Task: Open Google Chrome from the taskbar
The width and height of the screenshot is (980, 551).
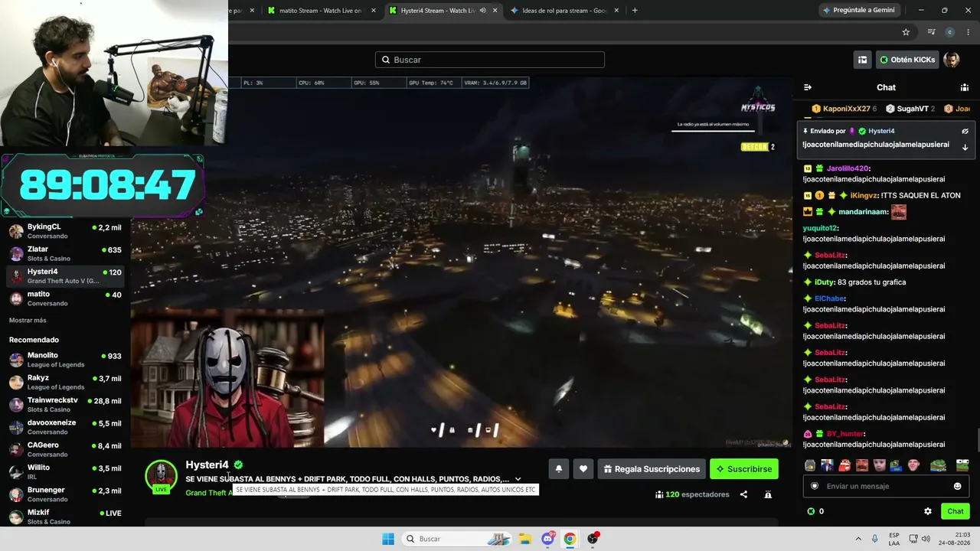Action: click(570, 539)
